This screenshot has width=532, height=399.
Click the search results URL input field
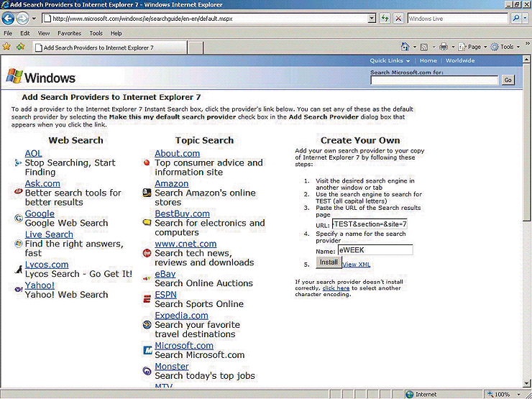tap(370, 224)
